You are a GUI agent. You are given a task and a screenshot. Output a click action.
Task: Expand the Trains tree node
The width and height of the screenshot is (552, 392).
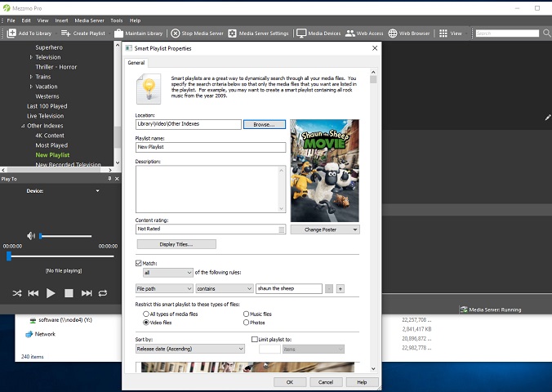point(31,77)
